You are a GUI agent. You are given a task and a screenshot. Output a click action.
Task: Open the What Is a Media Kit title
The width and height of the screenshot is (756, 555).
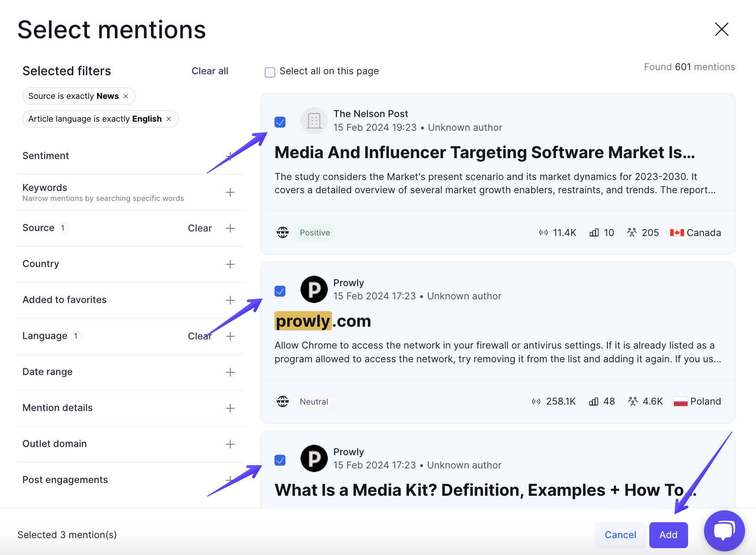486,490
